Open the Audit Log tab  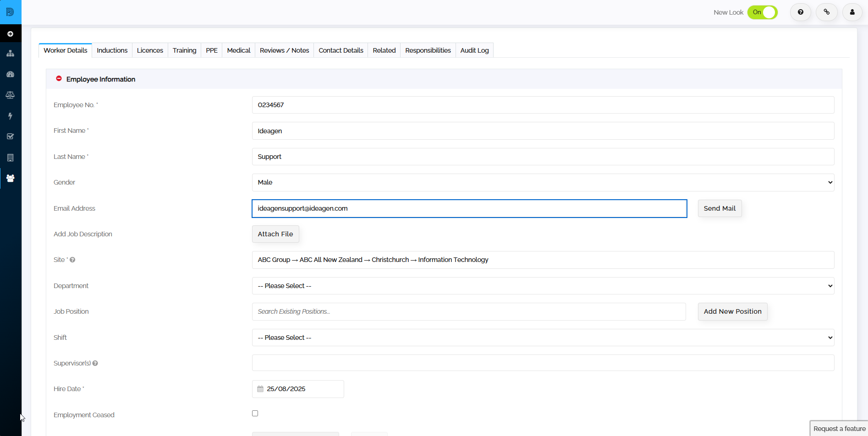tap(474, 50)
